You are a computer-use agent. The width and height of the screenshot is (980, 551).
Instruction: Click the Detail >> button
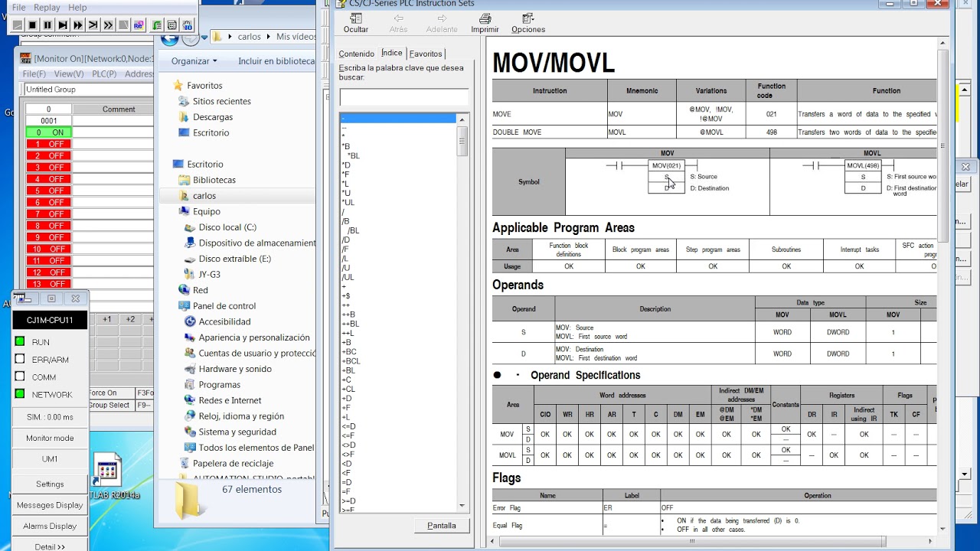(50, 546)
